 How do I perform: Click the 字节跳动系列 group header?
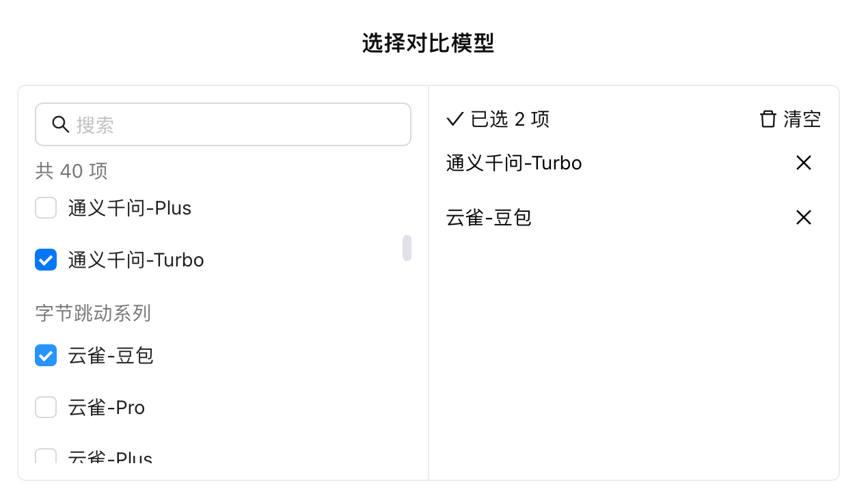(x=93, y=313)
